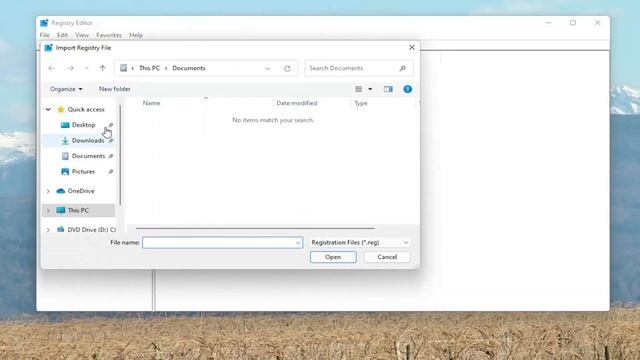Open Favorites menu in Registry Editor
Image resolution: width=640 pixels, height=360 pixels.
109,35
